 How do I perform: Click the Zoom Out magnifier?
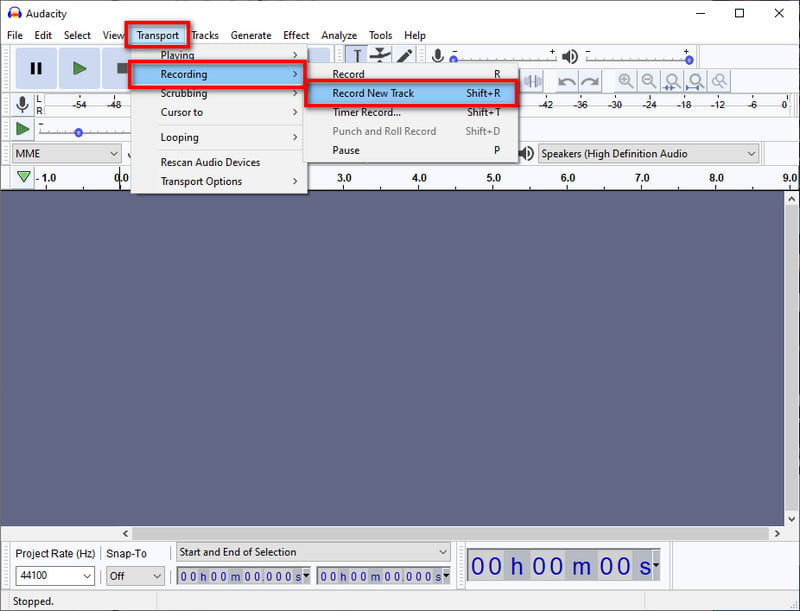coord(648,81)
